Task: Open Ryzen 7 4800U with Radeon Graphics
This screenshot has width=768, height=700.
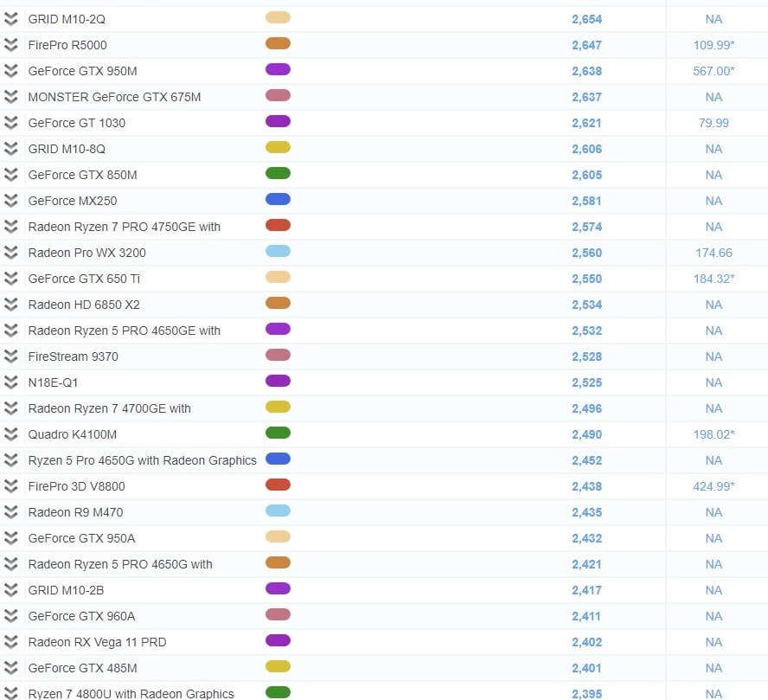Action: [131, 694]
